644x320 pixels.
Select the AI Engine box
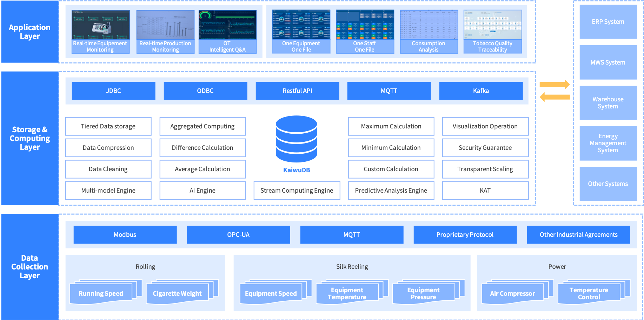pyautogui.click(x=203, y=191)
